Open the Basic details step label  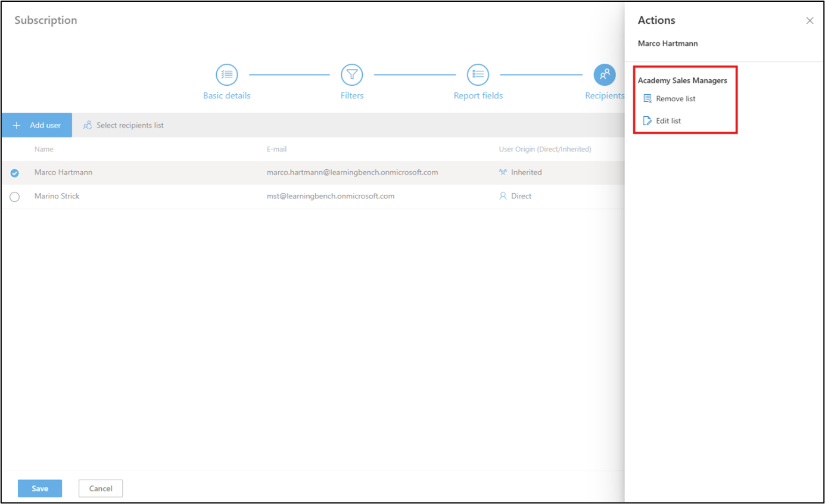click(226, 96)
